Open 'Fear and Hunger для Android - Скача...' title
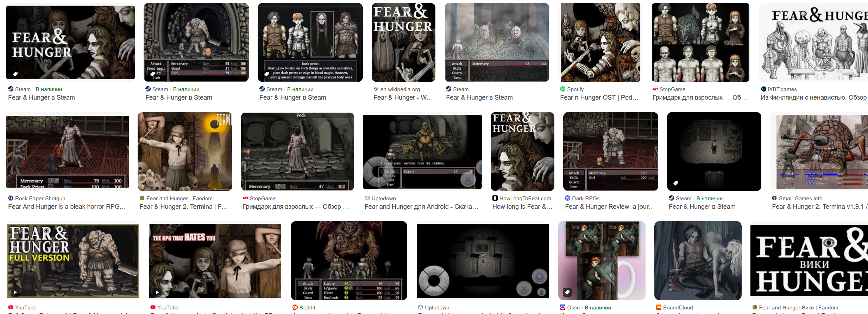 click(x=421, y=207)
